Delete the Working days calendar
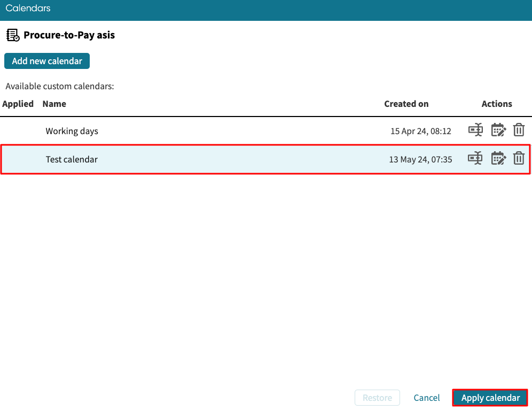The width and height of the screenshot is (532, 411). pos(519,130)
